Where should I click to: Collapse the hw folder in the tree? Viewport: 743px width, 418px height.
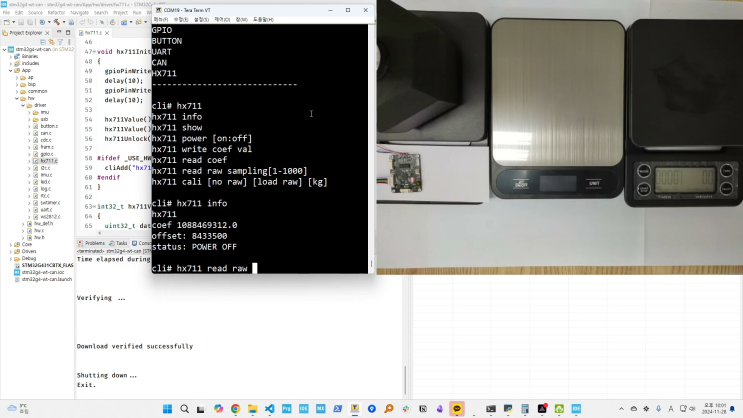(x=17, y=98)
